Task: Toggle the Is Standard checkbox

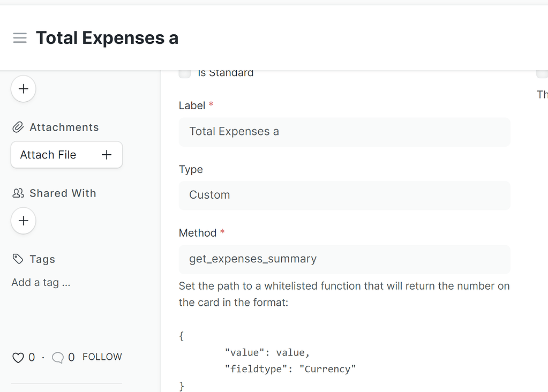Action: pos(184,73)
